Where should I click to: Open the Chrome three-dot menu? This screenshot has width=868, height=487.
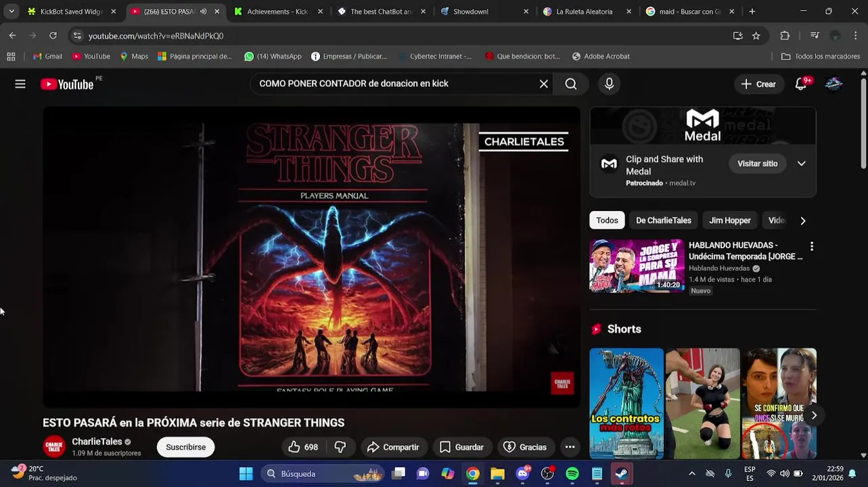click(856, 36)
